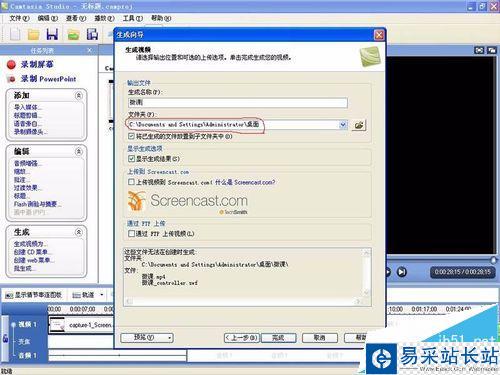Click the 取消 (Cancel) button
The height and width of the screenshot is (375, 500).
(x=320, y=338)
